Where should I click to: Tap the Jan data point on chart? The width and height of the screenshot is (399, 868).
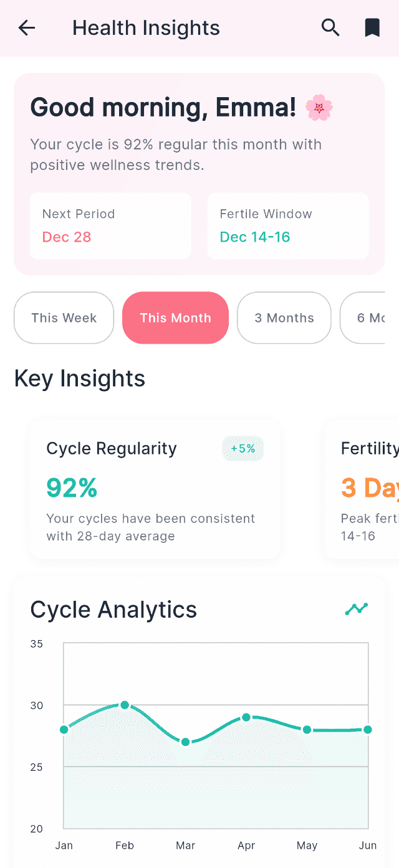pyautogui.click(x=64, y=730)
